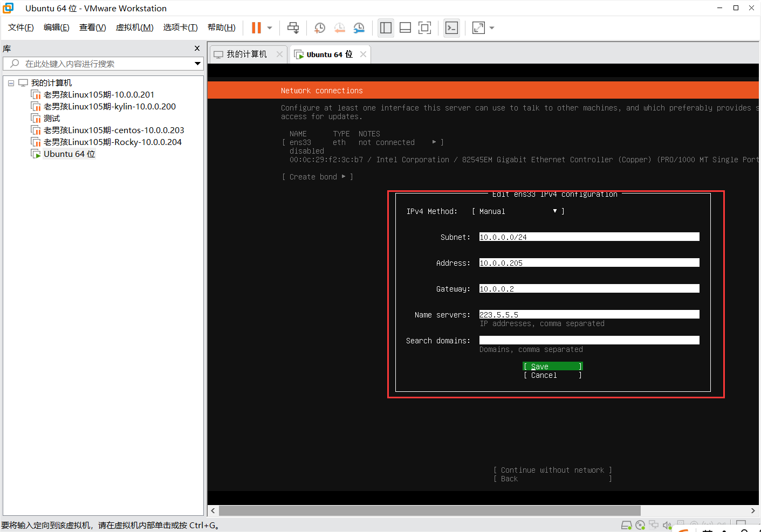761x532 pixels.
Task: Open the 编辑(E) menu
Action: pos(57,27)
